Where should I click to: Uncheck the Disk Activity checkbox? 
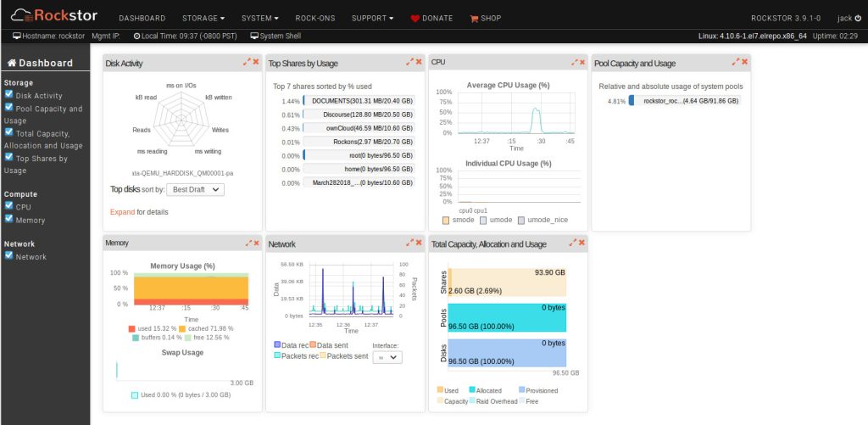click(8, 96)
